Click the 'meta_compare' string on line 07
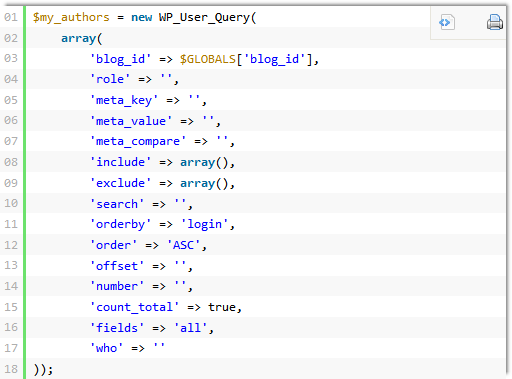Screen dimensions: 512x379 pyautogui.click(x=138, y=142)
